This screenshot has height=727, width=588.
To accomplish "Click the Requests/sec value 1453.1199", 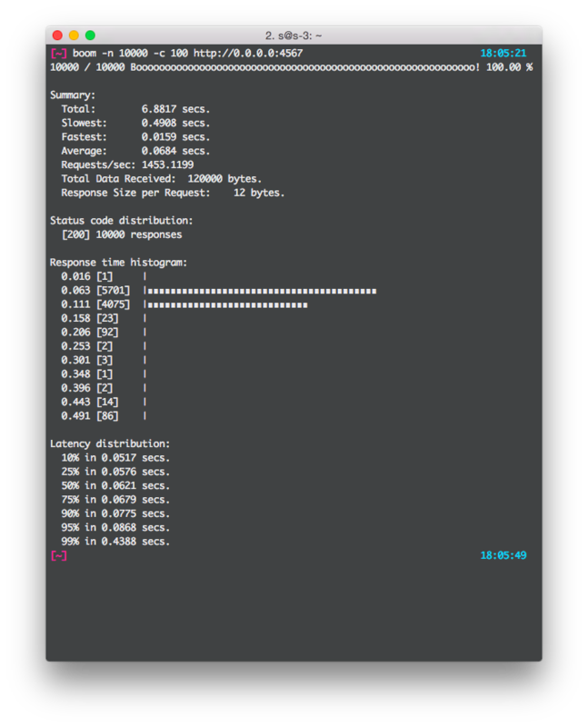I will 167,164.
